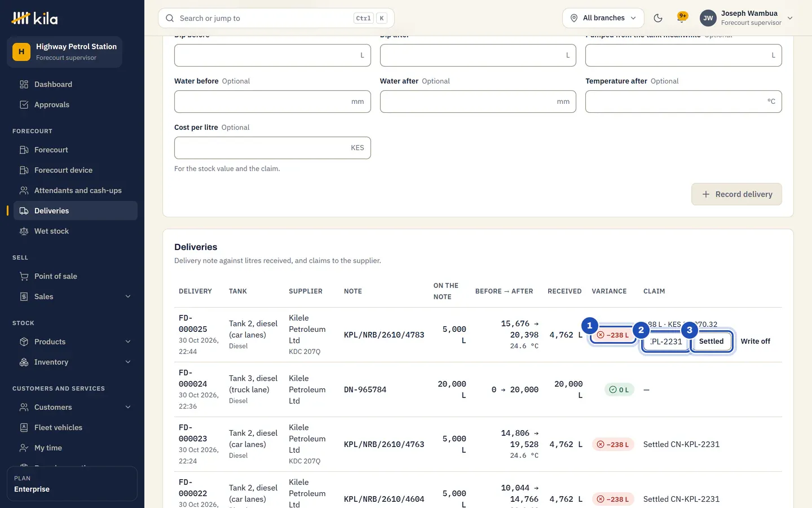This screenshot has width=812, height=508.
Task: Click the My time icon
Action: coord(24,448)
